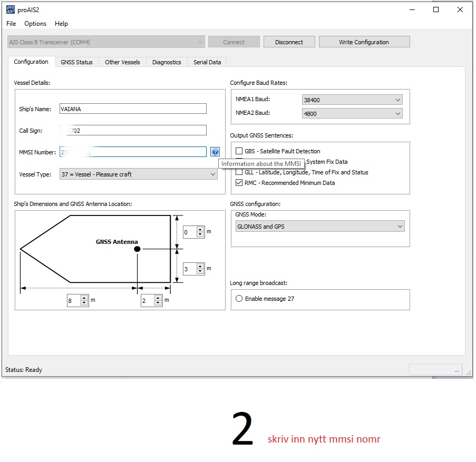The height and width of the screenshot is (462, 476).
Task: Click the MMSI information help icon
Action: (215, 152)
